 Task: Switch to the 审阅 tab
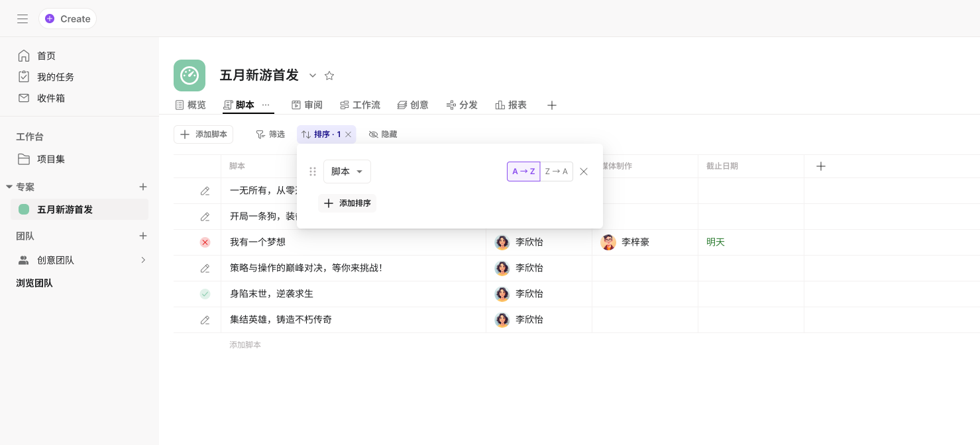(307, 105)
